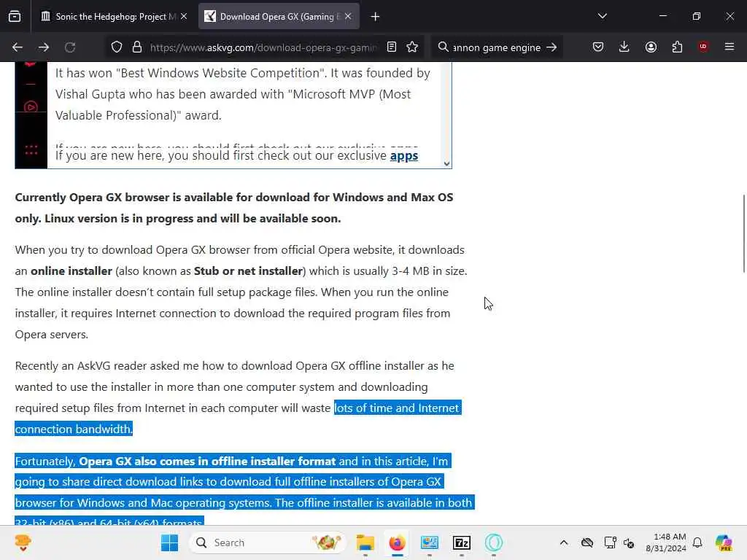The image size is (747, 560).
Task: Focus the search box with game engine query
Action: (497, 47)
